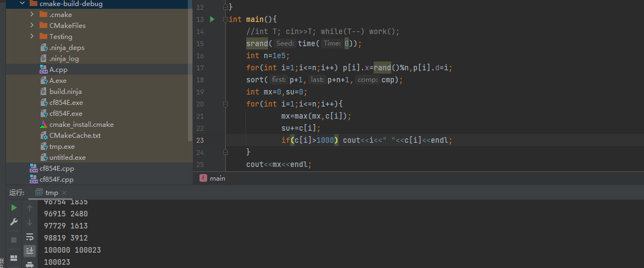Click console output '100000 100023'
This screenshot has height=268, width=644.
tap(73, 250)
